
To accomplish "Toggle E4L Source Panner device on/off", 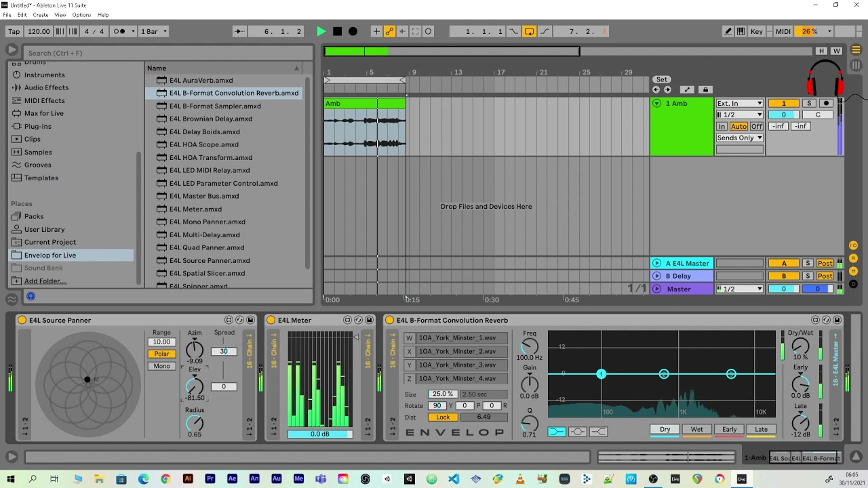I will pos(22,320).
